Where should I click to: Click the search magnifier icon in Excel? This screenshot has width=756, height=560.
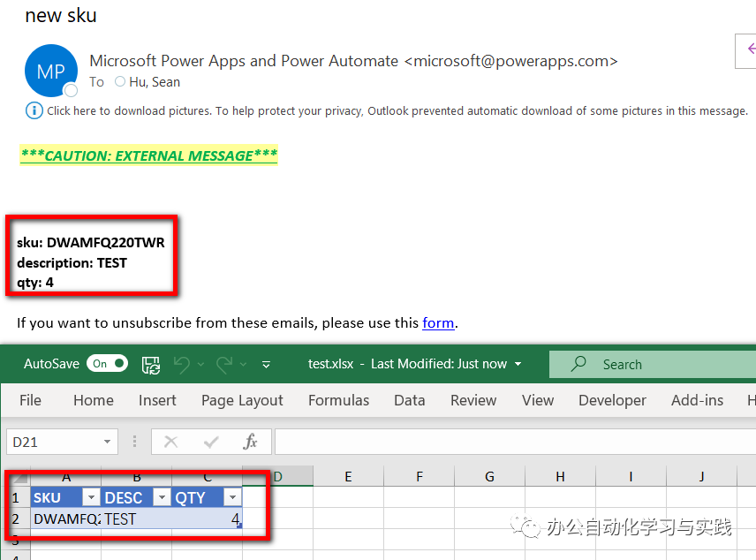point(578,364)
